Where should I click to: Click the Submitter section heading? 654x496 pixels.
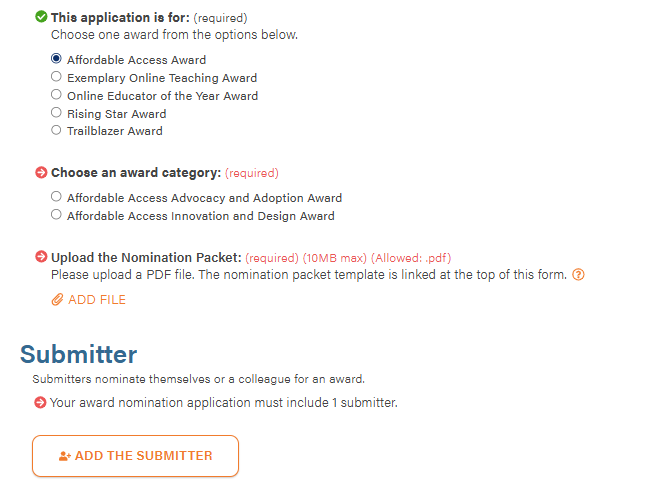tap(78, 354)
